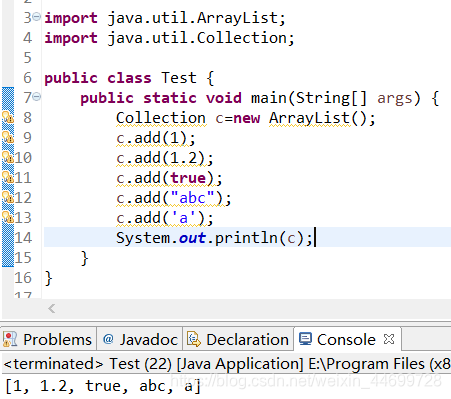
Task: Click the console output [1, 1.2, true, abc, a]
Action: pyautogui.click(x=103, y=386)
